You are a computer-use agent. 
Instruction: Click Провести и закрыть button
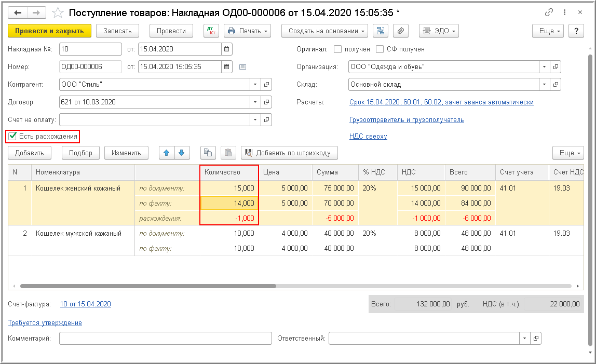pyautogui.click(x=49, y=31)
